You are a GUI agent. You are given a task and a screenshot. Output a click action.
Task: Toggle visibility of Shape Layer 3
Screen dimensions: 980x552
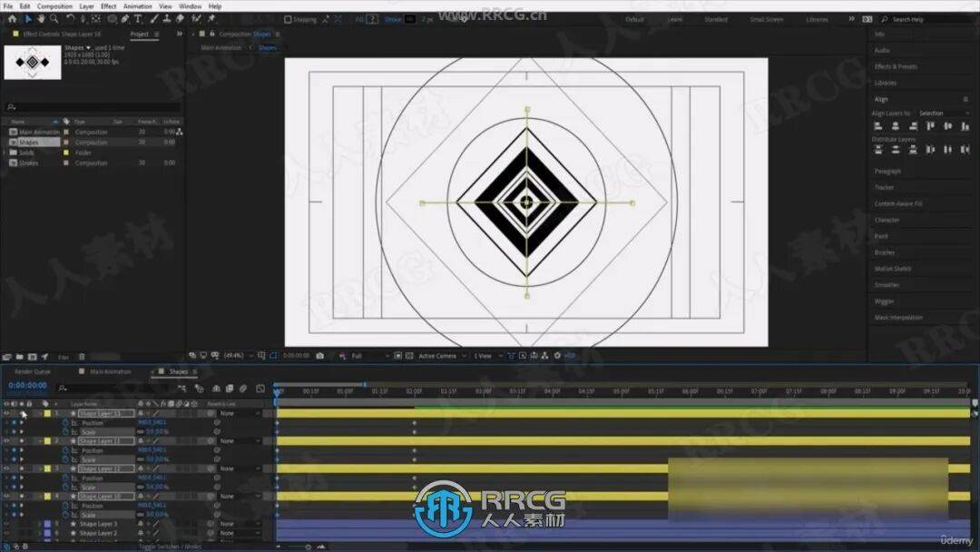(x=6, y=524)
